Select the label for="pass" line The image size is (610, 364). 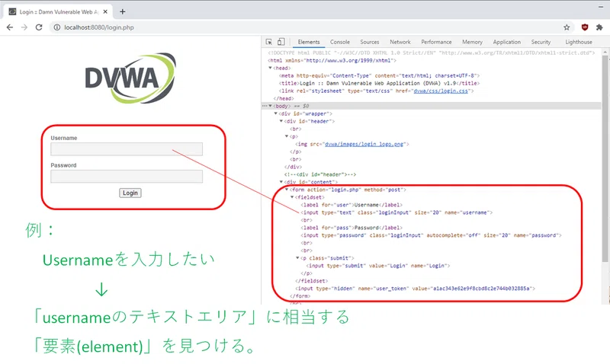[x=352, y=228]
